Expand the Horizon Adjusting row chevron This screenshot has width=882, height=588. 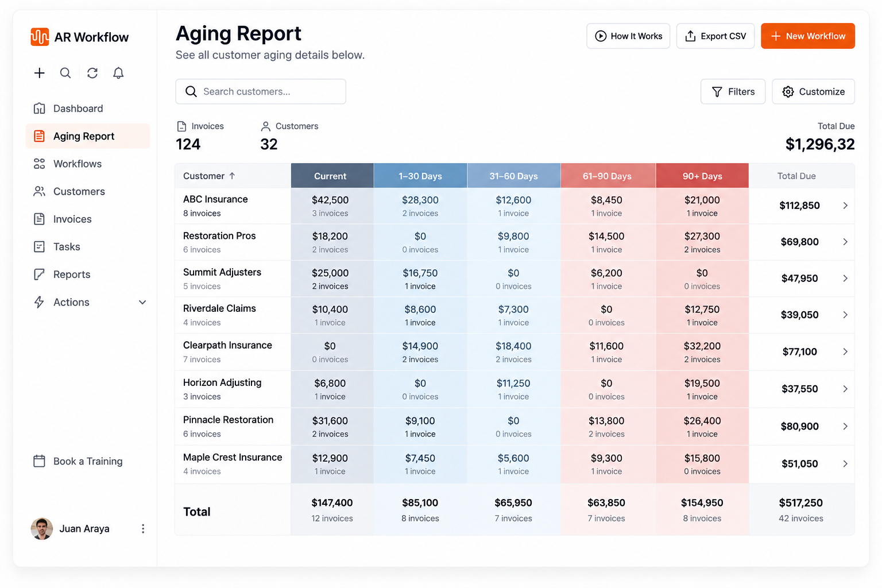click(845, 389)
